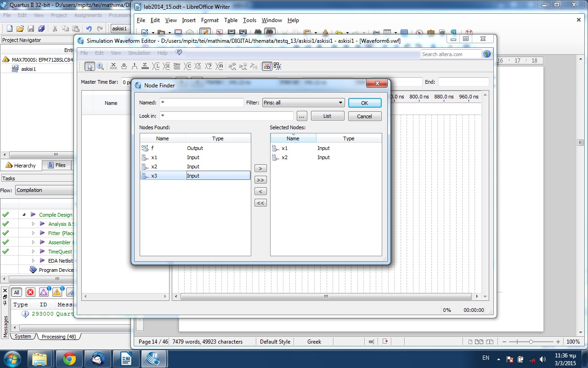Click the Forcing High (1) waveform icon
588x368 pixels.
coord(135,66)
